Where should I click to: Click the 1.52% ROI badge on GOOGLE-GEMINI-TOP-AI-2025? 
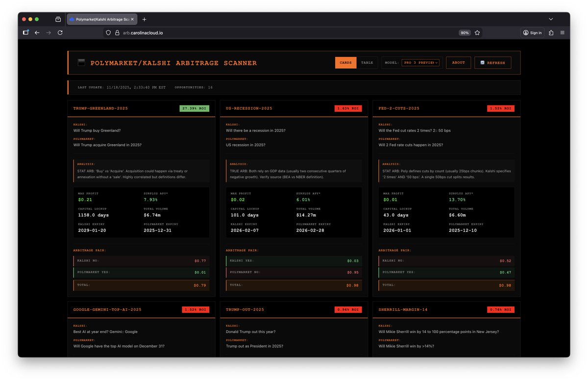click(x=196, y=310)
